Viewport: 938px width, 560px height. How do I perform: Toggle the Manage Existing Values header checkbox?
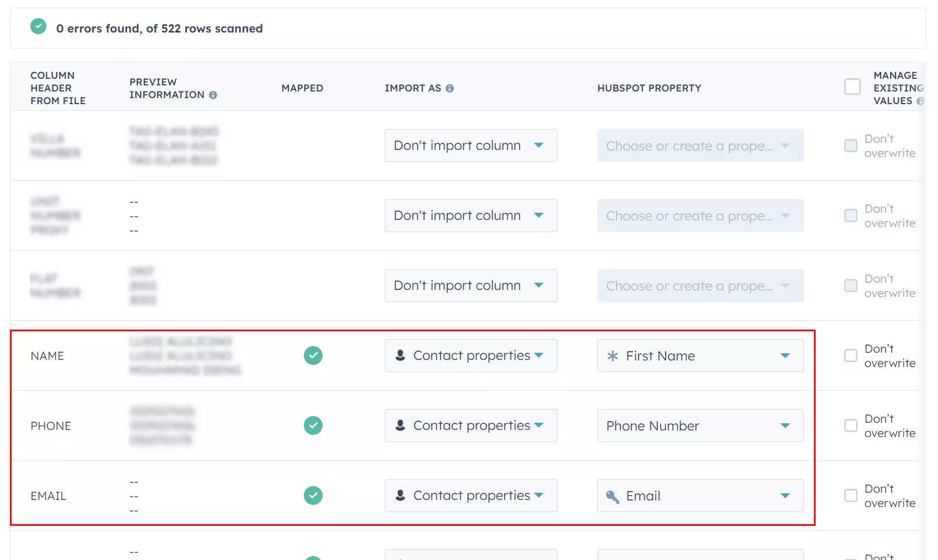(x=853, y=87)
